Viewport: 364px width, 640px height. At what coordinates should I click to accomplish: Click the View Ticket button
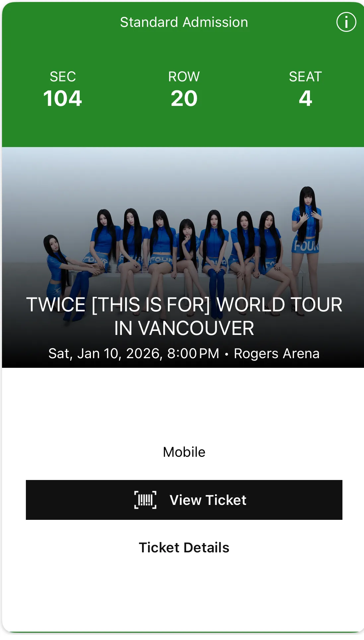click(184, 500)
